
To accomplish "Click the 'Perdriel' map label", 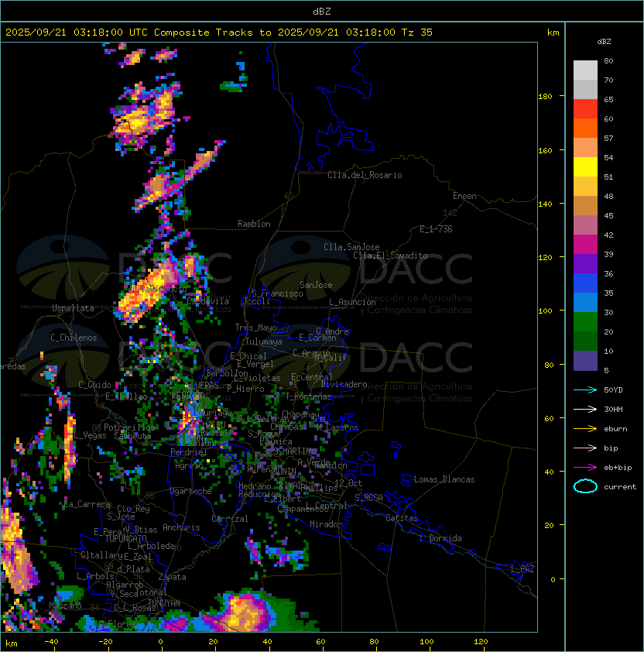I will point(189,451).
